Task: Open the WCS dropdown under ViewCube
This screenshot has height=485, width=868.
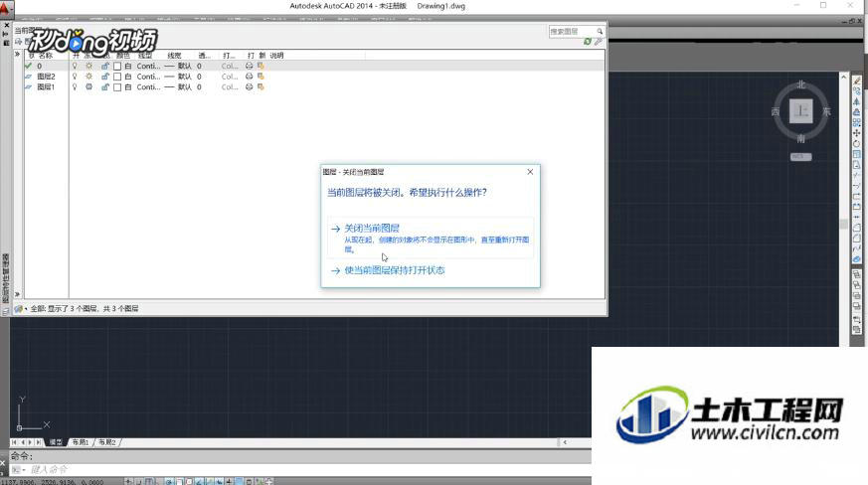Action: [x=801, y=157]
